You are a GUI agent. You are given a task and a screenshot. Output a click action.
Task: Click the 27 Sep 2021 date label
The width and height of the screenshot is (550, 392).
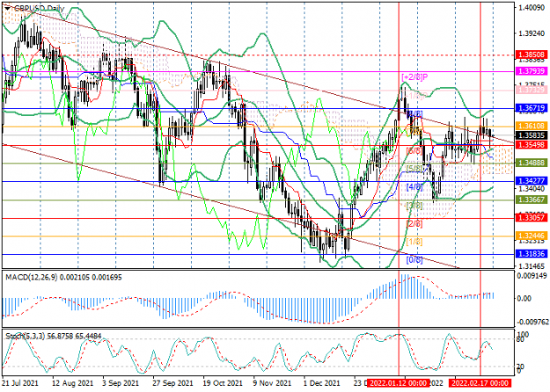tap(173, 383)
